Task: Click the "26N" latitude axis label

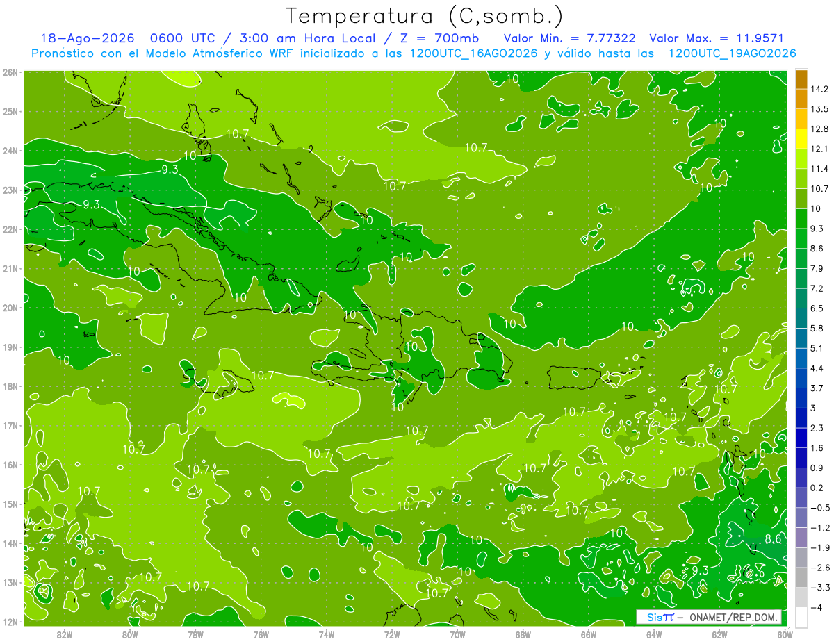Action: pyautogui.click(x=10, y=72)
